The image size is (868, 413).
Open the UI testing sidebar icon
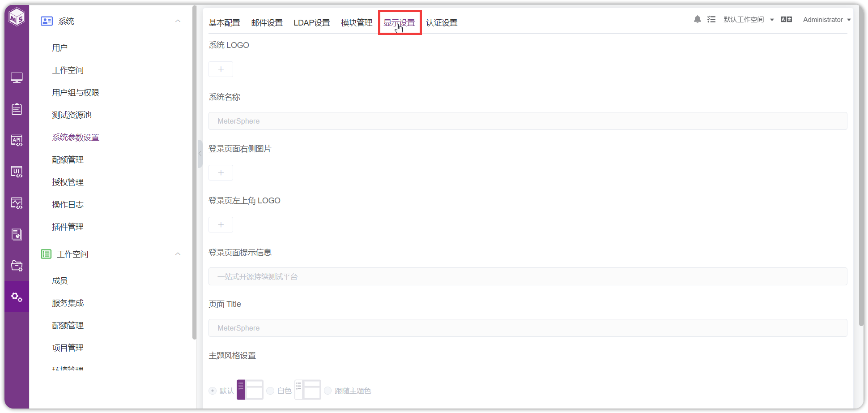(17, 172)
